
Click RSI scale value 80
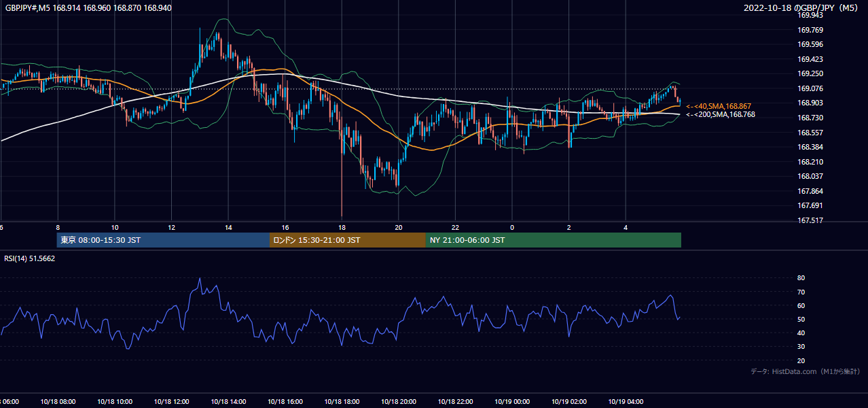(x=801, y=278)
